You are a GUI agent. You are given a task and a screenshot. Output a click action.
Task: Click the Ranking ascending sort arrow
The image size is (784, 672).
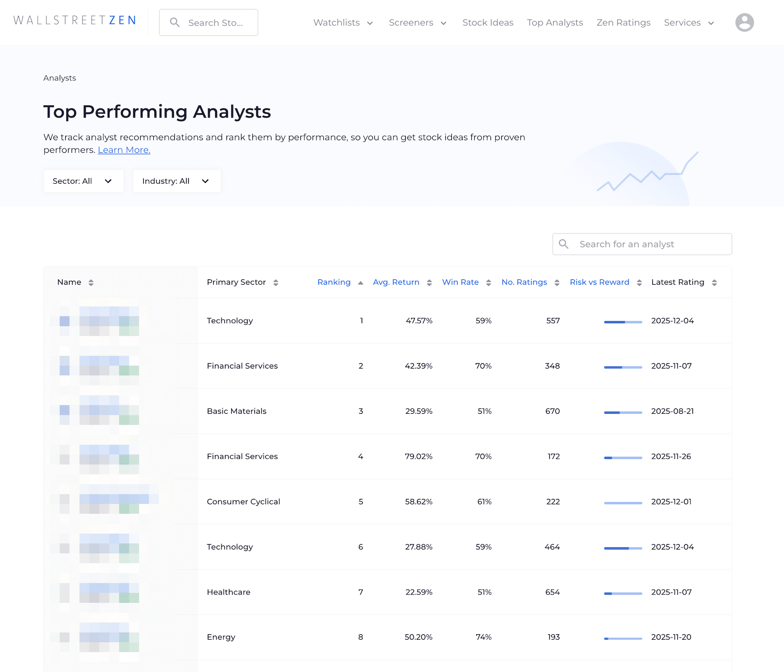[361, 283]
